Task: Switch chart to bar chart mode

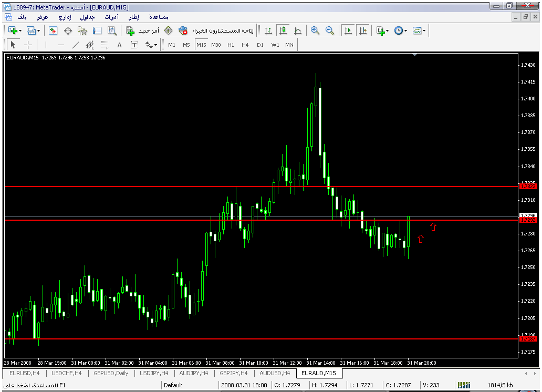Action: (x=268, y=31)
